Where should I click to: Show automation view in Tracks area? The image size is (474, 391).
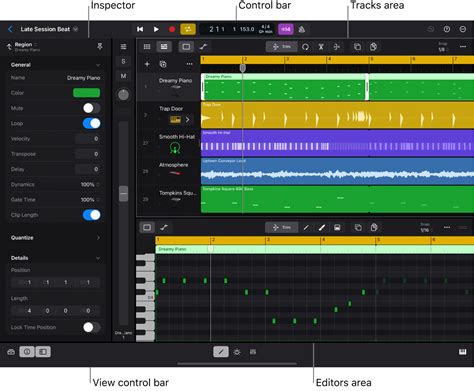[x=203, y=47]
